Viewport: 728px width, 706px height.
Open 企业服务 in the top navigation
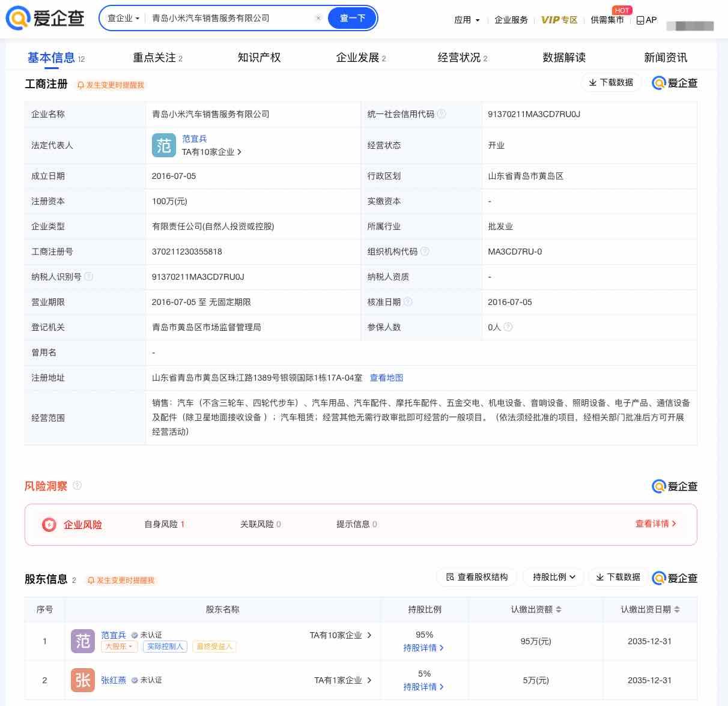click(x=511, y=20)
